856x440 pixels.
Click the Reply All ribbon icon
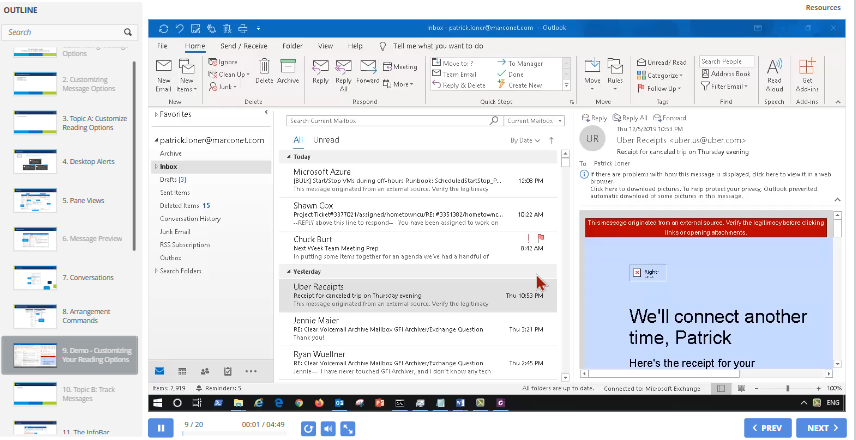[343, 67]
